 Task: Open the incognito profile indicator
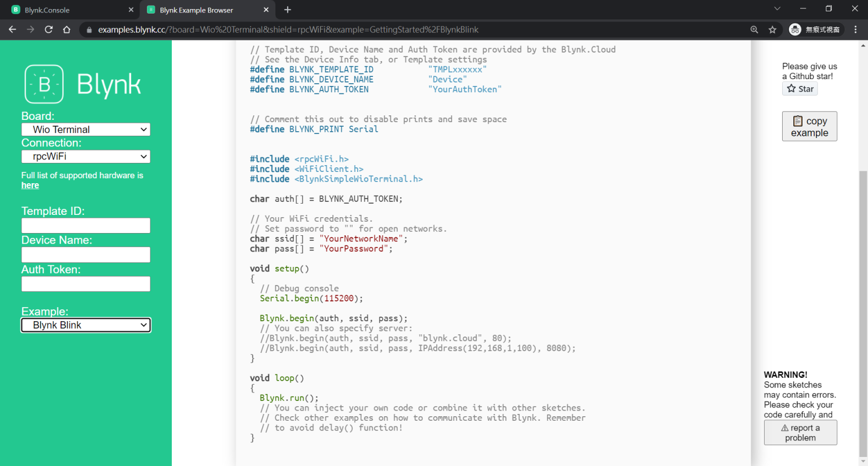coord(815,29)
